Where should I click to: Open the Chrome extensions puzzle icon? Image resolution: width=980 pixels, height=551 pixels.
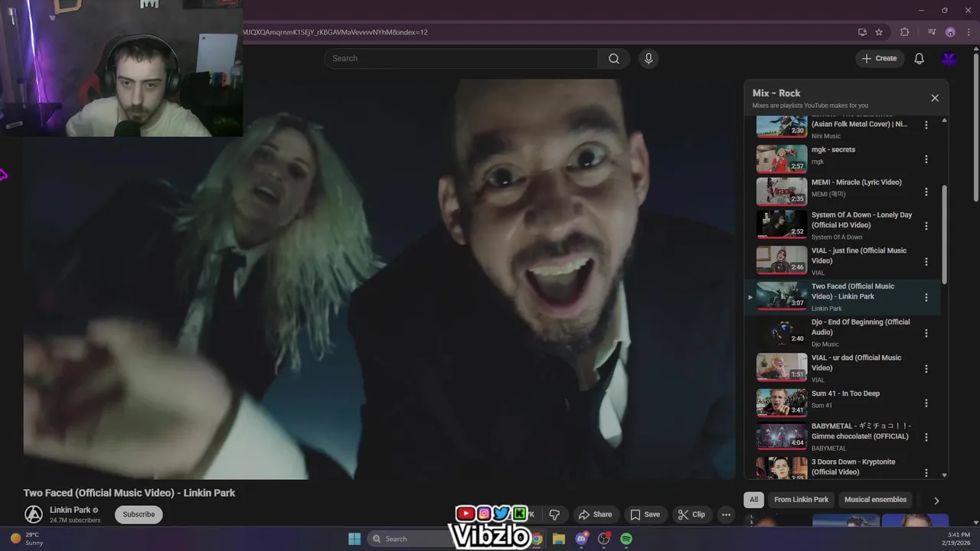point(905,32)
